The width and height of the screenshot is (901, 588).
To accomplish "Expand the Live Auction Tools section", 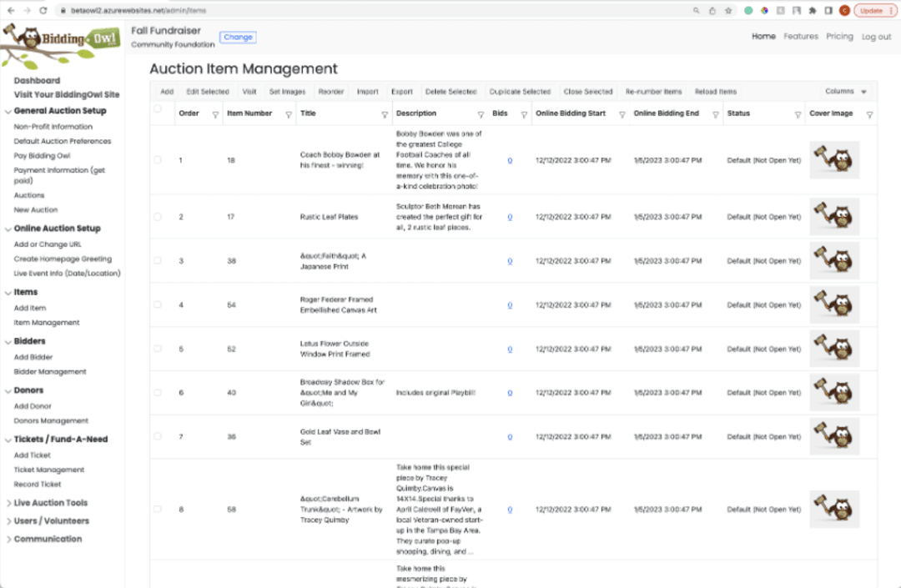I will click(x=50, y=503).
